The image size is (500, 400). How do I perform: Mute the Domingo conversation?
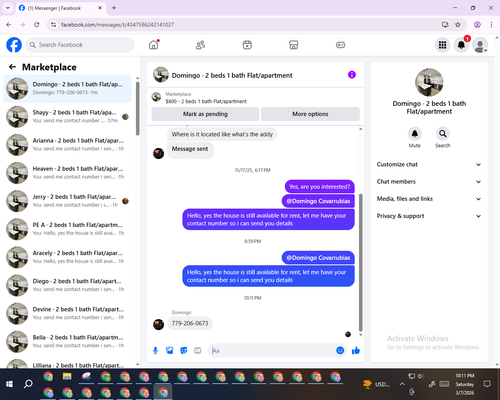pos(415,134)
